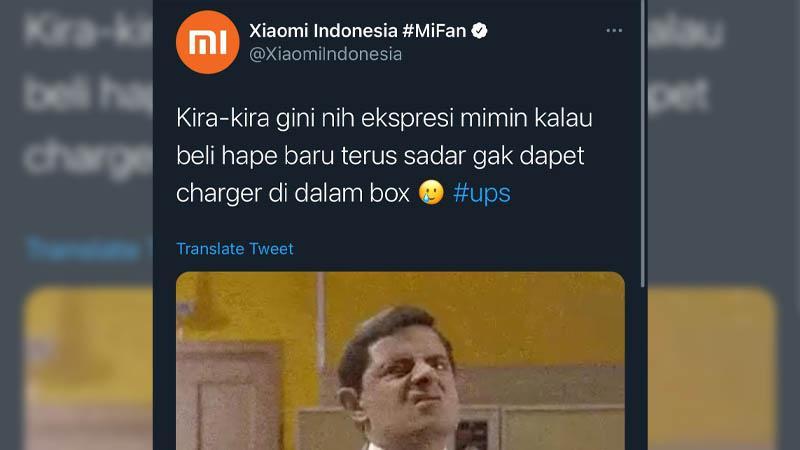
Task: Click the #MiFan tag in the account name
Action: 434,31
